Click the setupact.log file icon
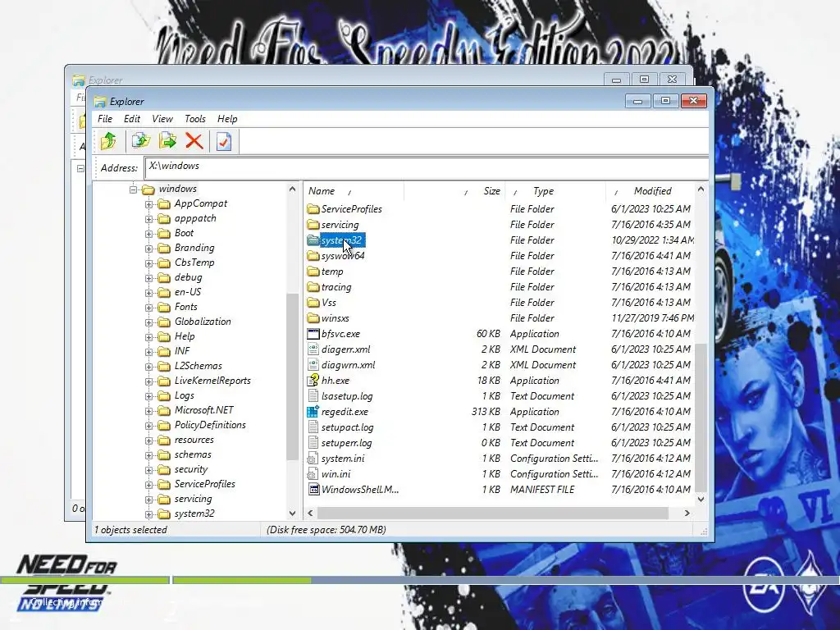 coord(313,427)
